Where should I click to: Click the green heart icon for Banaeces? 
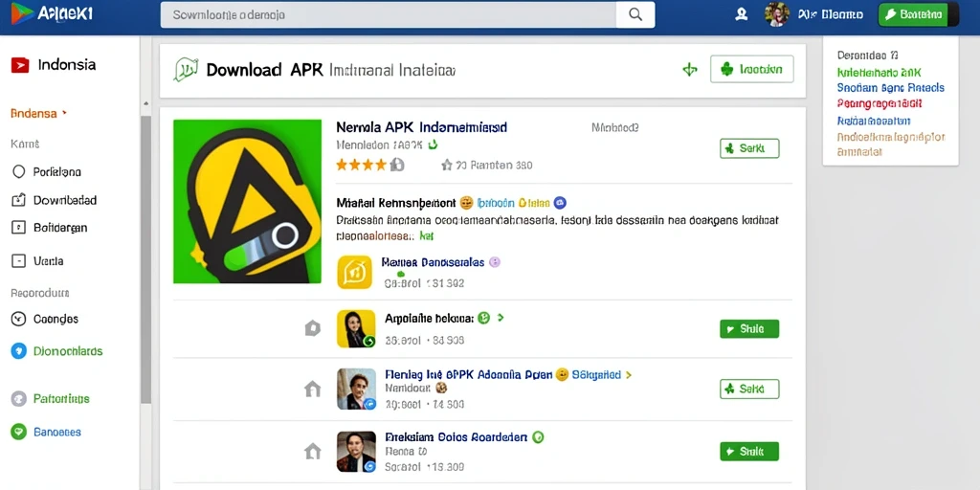click(19, 432)
